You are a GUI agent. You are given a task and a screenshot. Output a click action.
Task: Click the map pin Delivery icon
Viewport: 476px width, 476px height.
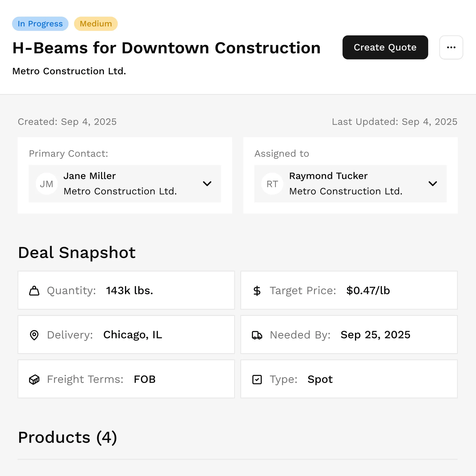click(34, 335)
